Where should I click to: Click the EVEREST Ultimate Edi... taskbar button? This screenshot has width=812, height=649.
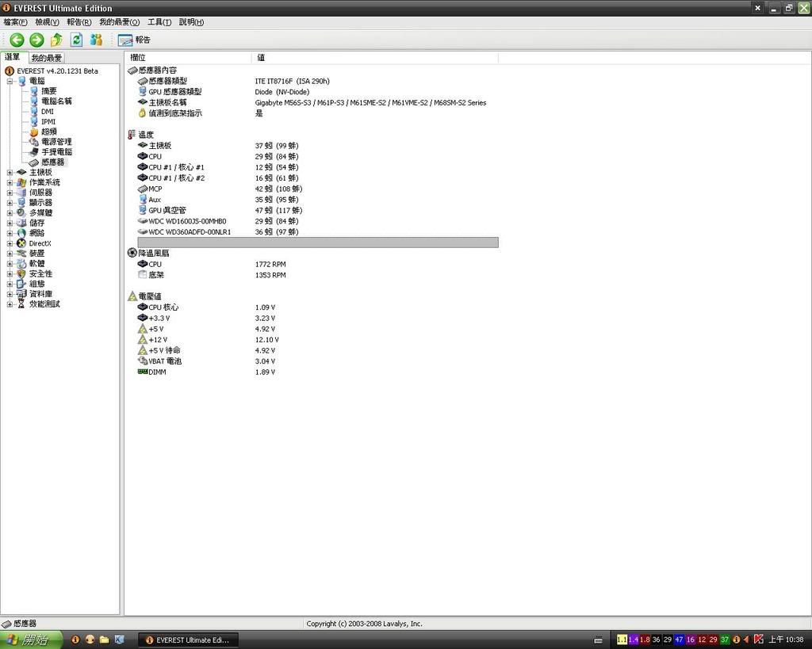pos(188,640)
